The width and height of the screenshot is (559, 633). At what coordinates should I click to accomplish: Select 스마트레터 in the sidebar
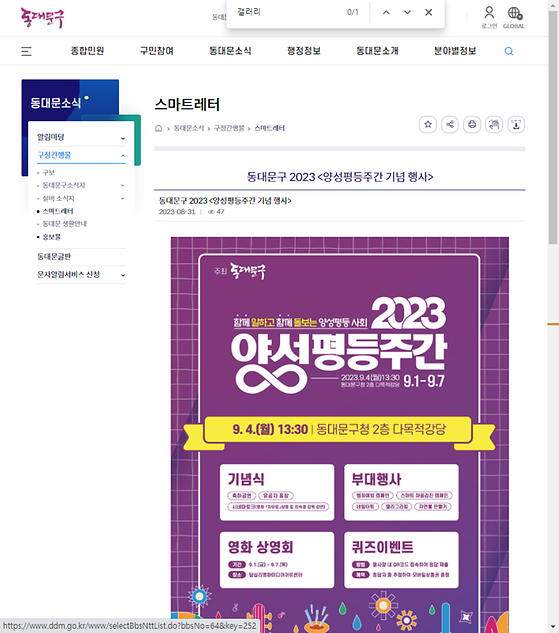point(58,211)
